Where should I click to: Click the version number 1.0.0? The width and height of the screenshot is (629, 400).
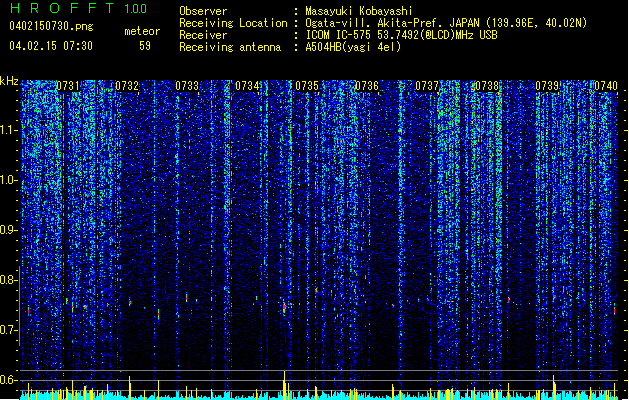tap(136, 9)
